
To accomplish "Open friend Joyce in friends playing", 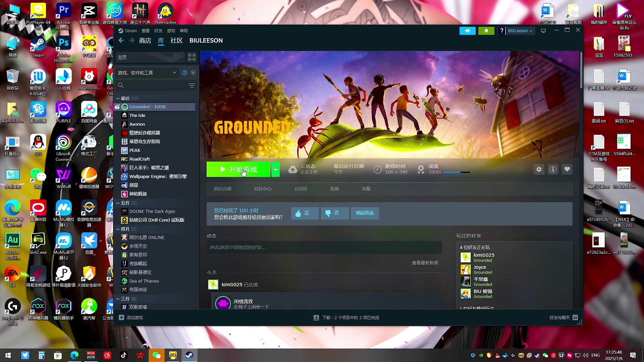I will 480,267.
